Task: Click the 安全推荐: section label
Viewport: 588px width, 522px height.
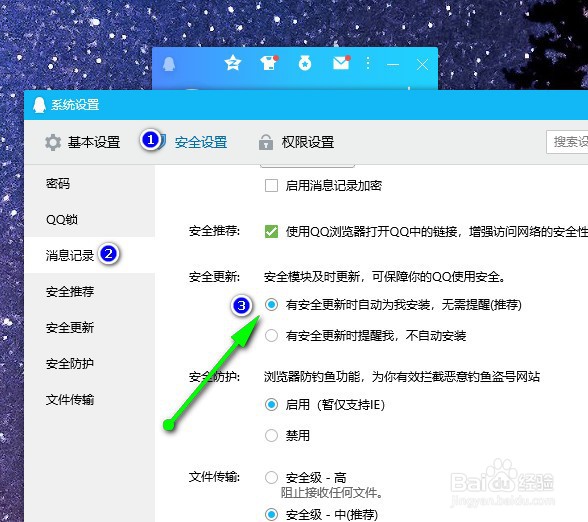Action: pyautogui.click(x=214, y=231)
